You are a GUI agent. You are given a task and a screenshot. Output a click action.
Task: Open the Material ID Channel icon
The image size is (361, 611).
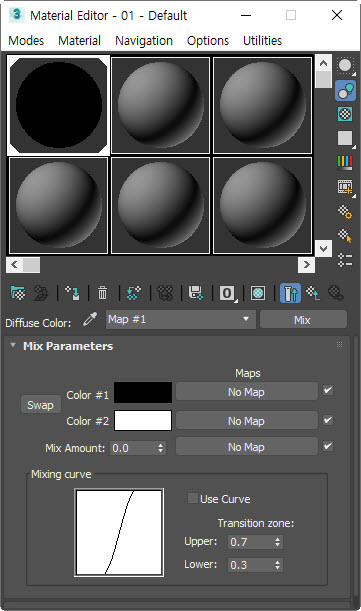click(228, 293)
